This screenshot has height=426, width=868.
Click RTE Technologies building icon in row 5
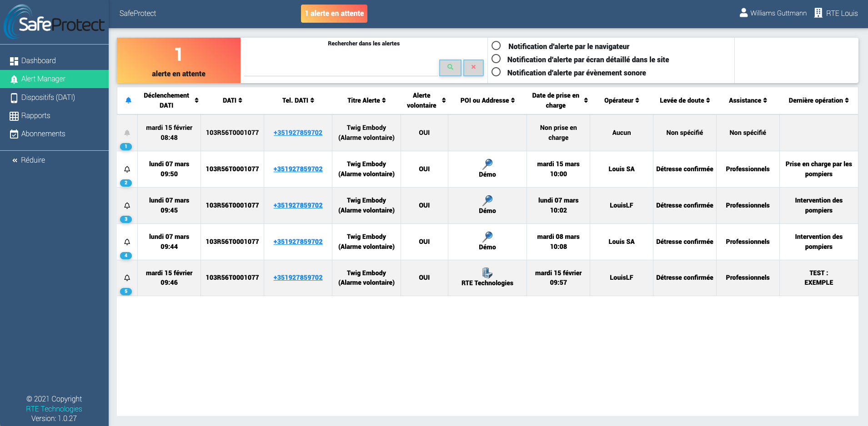click(x=487, y=272)
